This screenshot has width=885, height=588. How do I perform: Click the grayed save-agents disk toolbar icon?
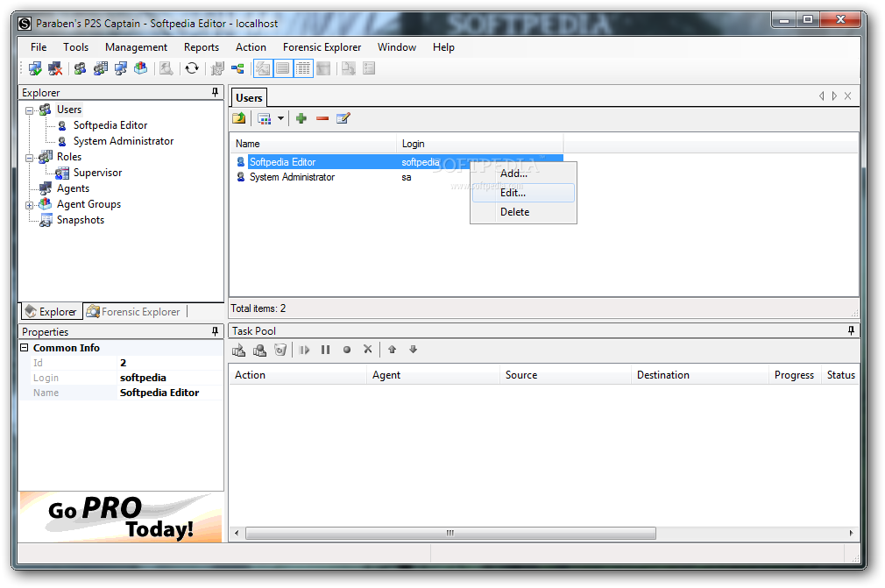(217, 69)
